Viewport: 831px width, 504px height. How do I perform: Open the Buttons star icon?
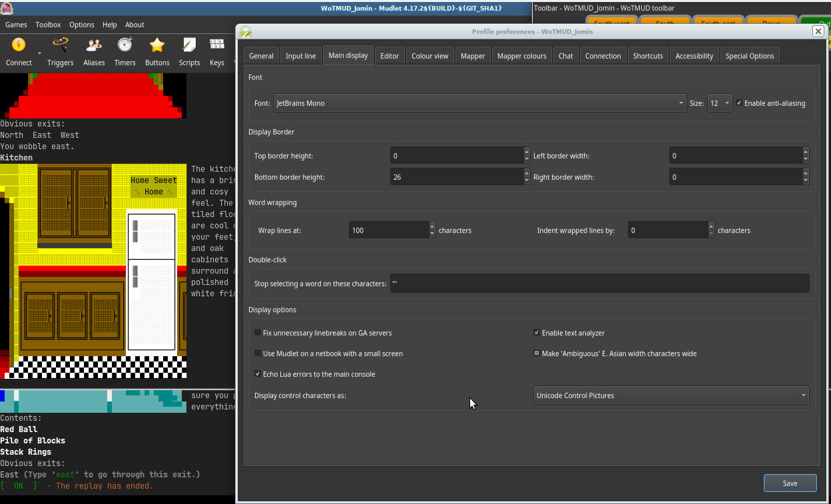(x=157, y=45)
